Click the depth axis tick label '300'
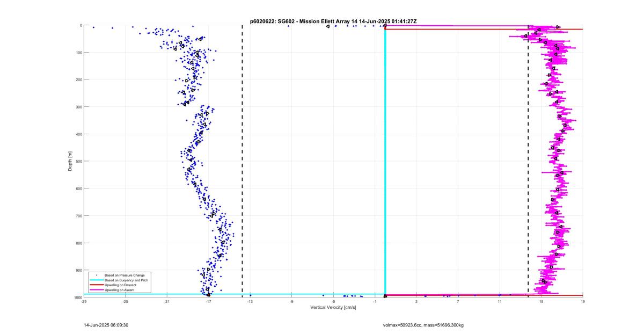The width and height of the screenshot is (644, 334). 78,107
